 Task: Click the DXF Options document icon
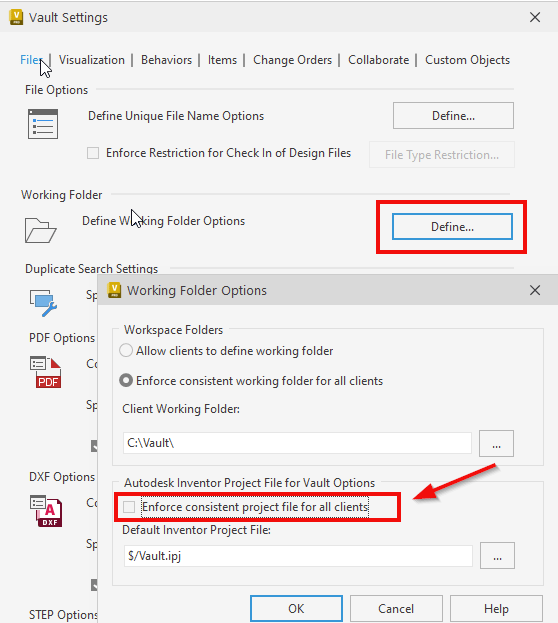pos(46,511)
